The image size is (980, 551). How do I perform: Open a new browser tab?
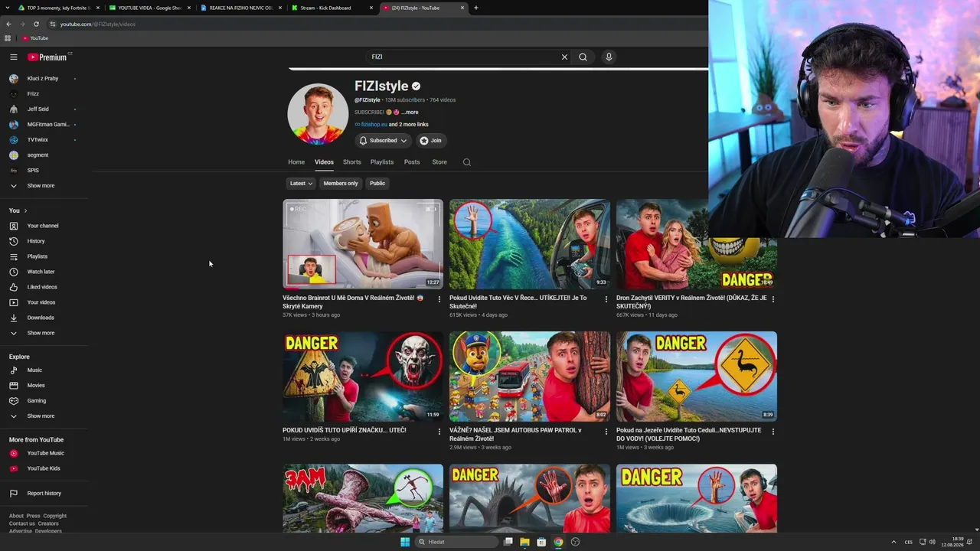[x=476, y=8]
